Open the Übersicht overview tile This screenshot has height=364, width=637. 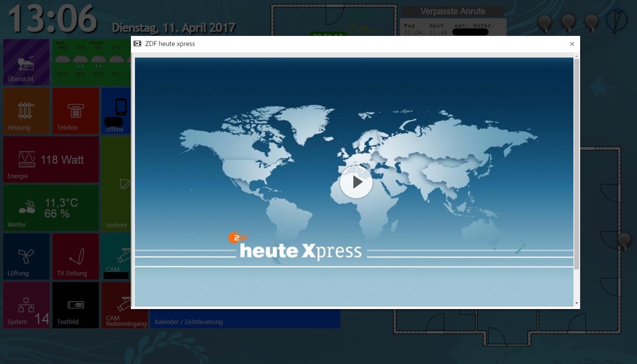(26, 62)
